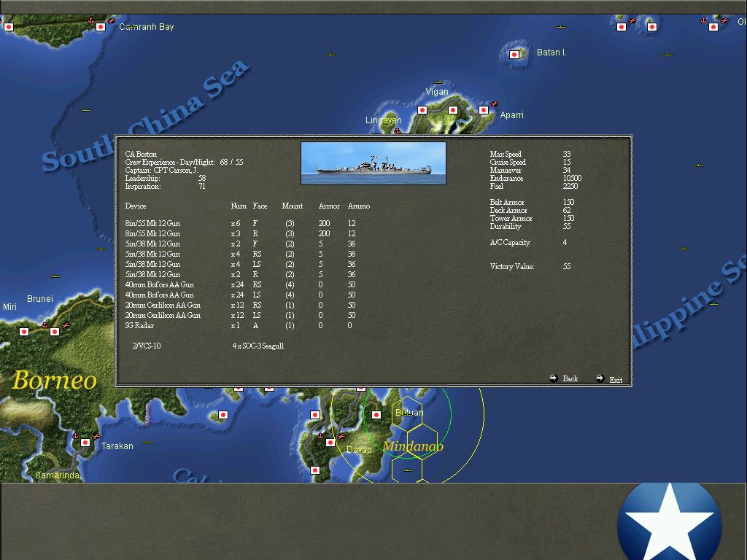Click the port anchor icon above Camranh Bay flag
Image resolution: width=747 pixels, height=560 pixels.
90,20
